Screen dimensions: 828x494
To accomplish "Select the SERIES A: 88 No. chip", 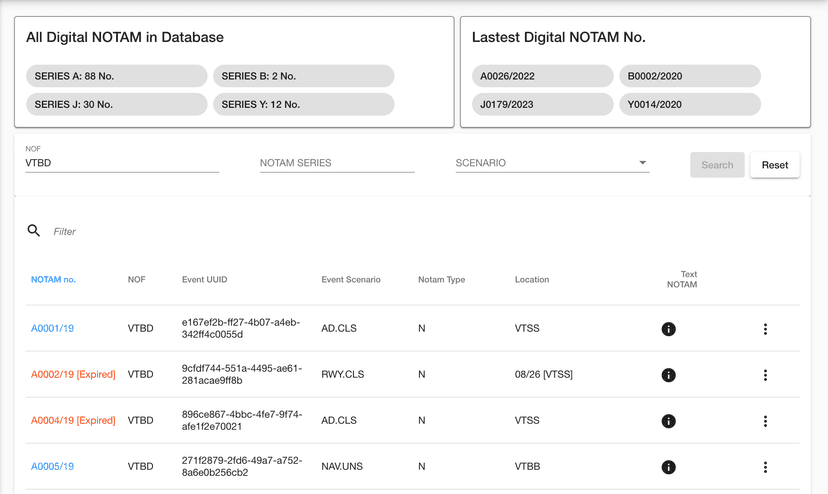I will (117, 76).
